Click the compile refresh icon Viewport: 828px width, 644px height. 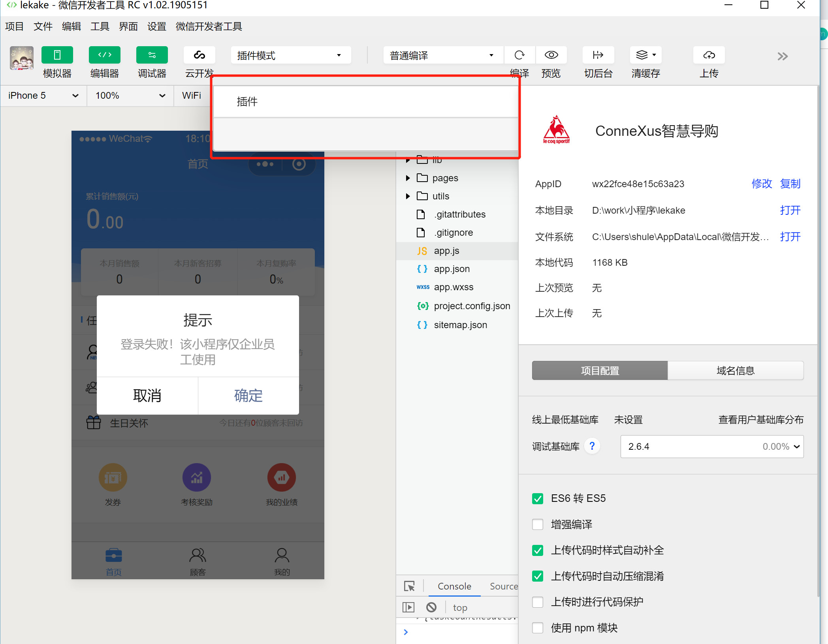[x=519, y=55]
